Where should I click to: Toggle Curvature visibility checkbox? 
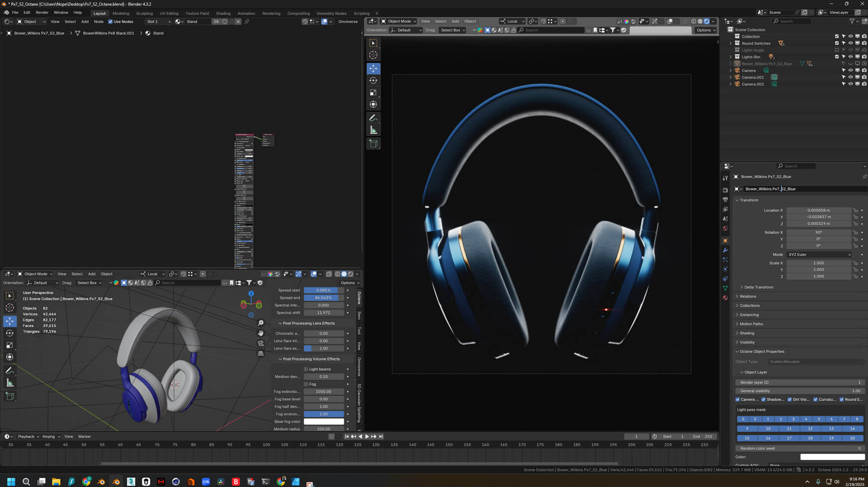pos(816,399)
